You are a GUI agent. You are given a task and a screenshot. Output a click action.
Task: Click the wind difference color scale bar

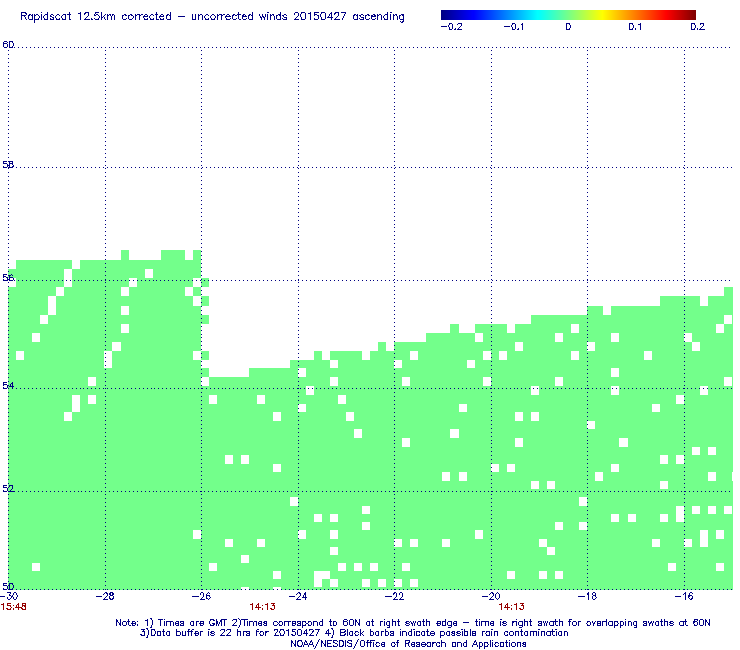[568, 15]
